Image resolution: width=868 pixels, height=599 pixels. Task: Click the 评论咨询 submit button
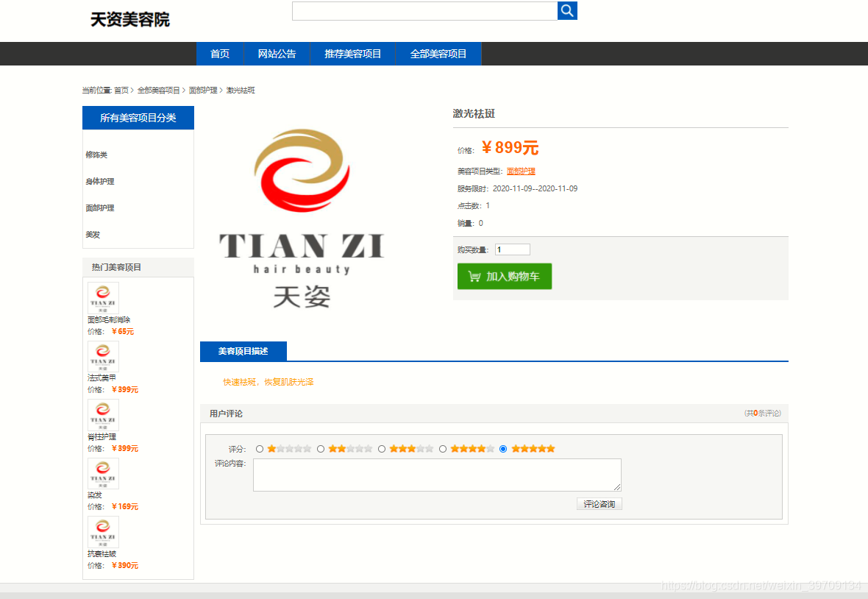point(600,504)
